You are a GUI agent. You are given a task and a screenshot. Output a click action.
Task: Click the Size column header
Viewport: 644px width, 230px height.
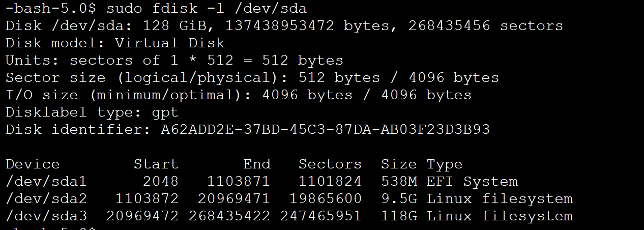point(399,164)
